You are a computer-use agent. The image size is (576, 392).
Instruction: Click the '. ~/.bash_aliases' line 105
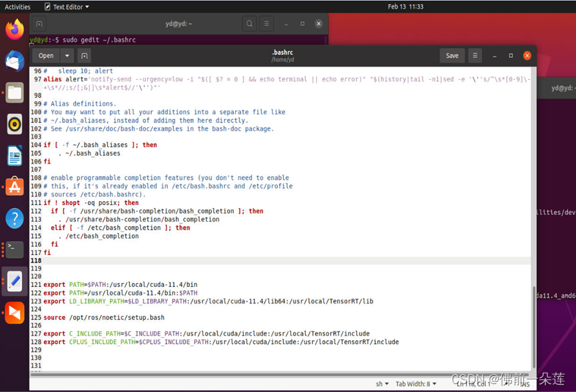pyautogui.click(x=89, y=154)
